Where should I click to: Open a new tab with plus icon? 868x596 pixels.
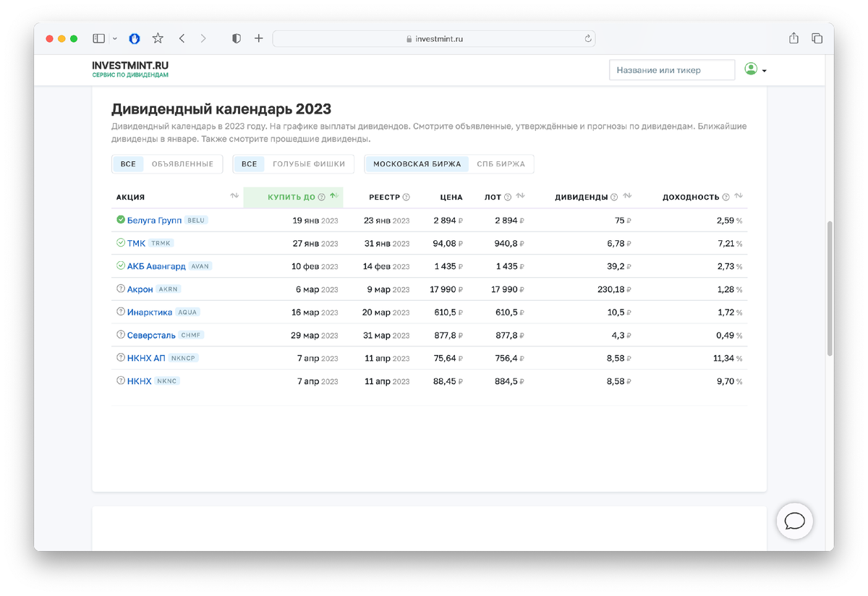[x=258, y=38]
